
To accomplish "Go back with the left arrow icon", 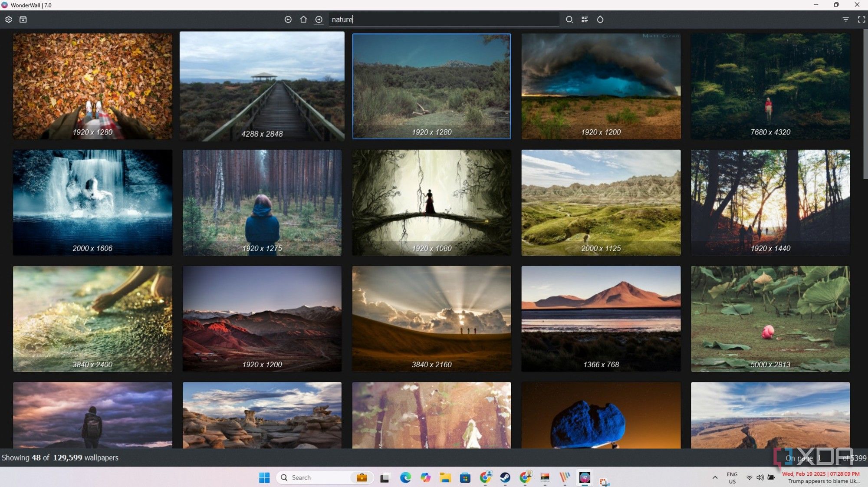I will 288,20.
